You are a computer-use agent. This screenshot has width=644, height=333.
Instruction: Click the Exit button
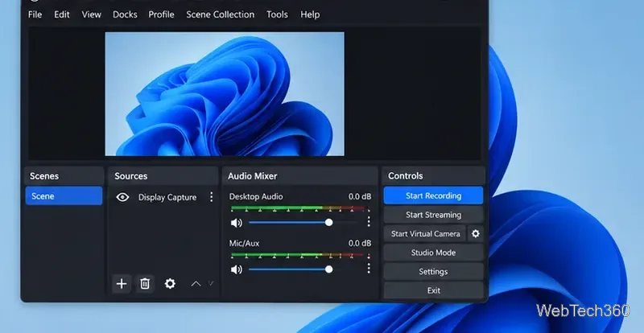point(433,290)
